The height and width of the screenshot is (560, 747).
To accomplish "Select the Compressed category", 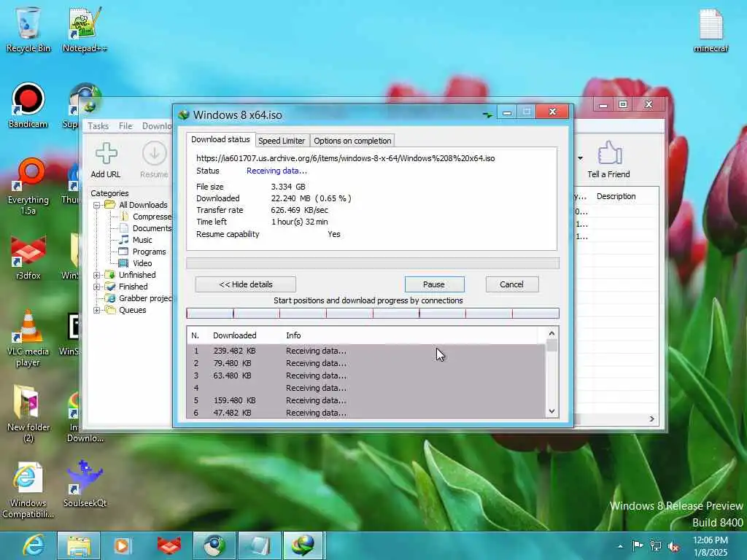I will click(x=152, y=217).
